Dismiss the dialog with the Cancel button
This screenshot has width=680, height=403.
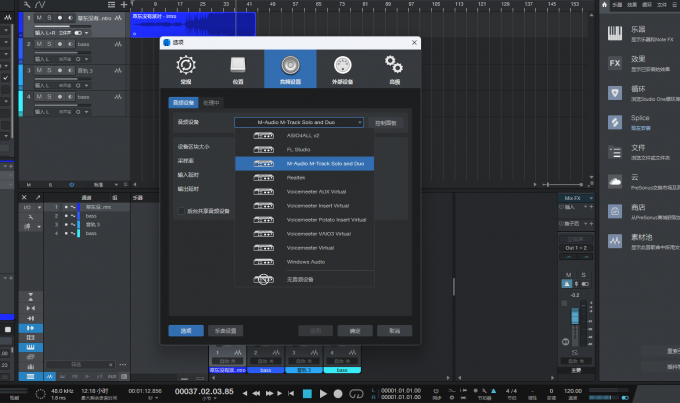394,331
